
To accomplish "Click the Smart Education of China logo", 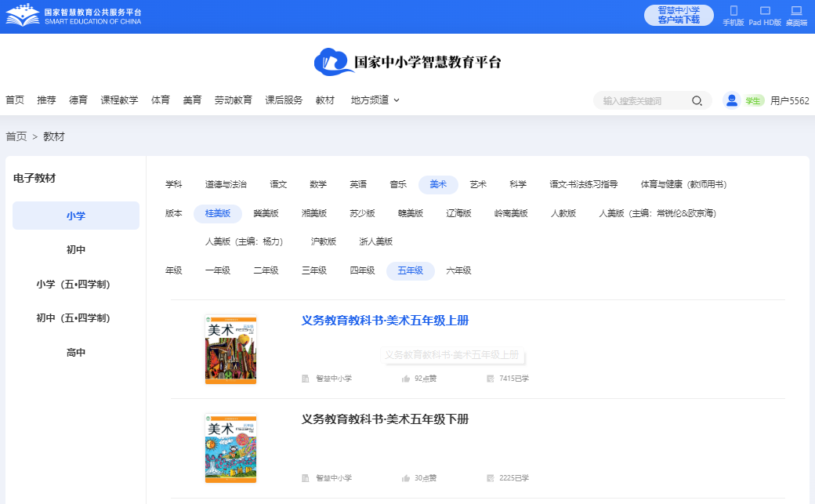I will (74, 16).
